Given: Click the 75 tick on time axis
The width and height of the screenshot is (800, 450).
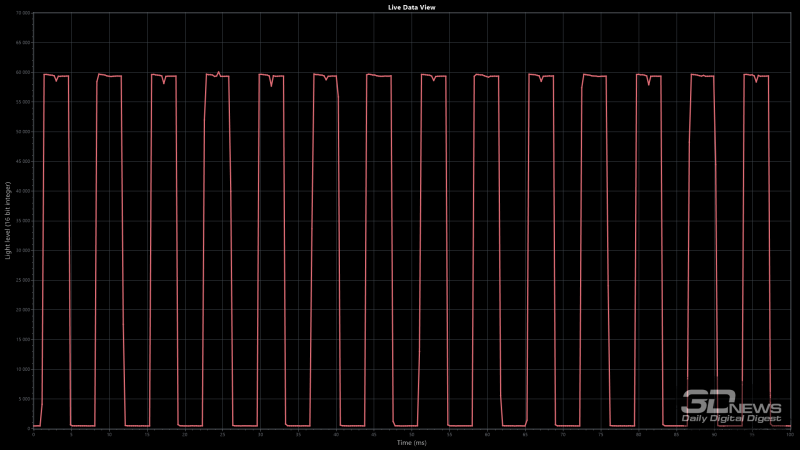Looking at the screenshot, I should click(x=601, y=434).
